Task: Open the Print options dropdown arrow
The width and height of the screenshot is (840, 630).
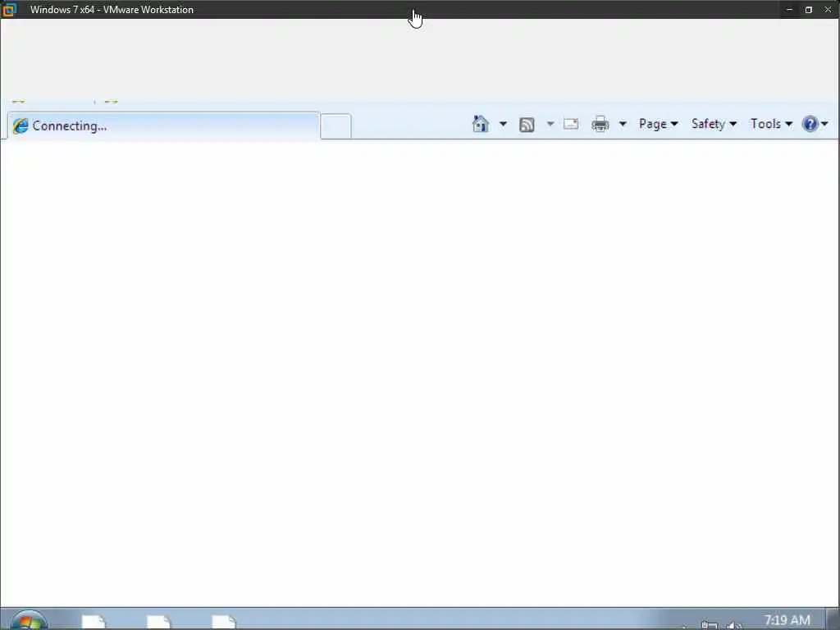Action: (x=623, y=125)
